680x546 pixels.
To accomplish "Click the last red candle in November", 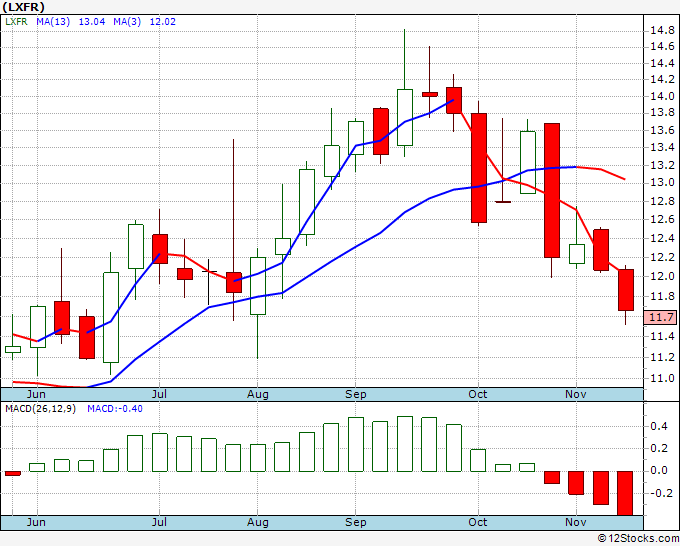I will [626, 290].
